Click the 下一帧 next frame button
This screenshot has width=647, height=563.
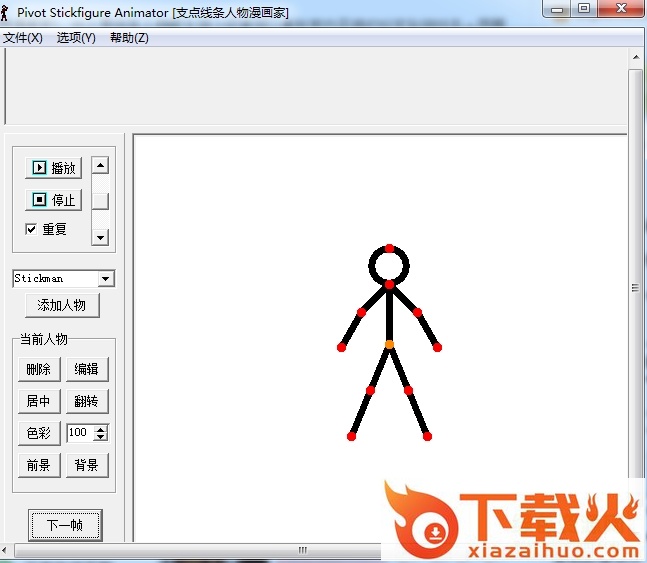(65, 525)
